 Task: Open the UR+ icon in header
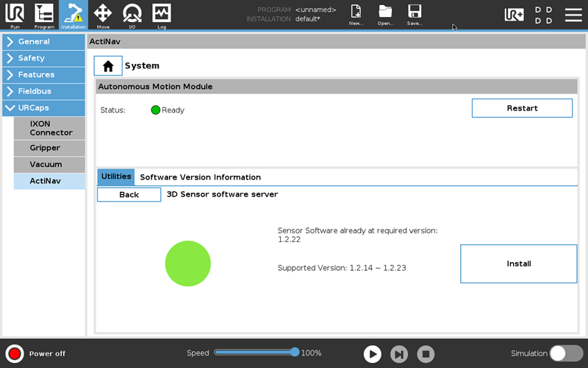[x=514, y=15]
